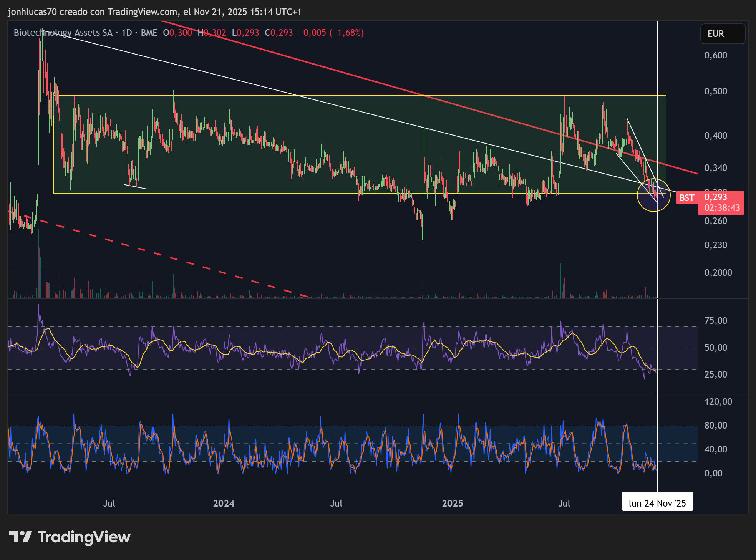The image size is (756, 560).
Task: Click the current price label 0,293
Action: tap(715, 197)
